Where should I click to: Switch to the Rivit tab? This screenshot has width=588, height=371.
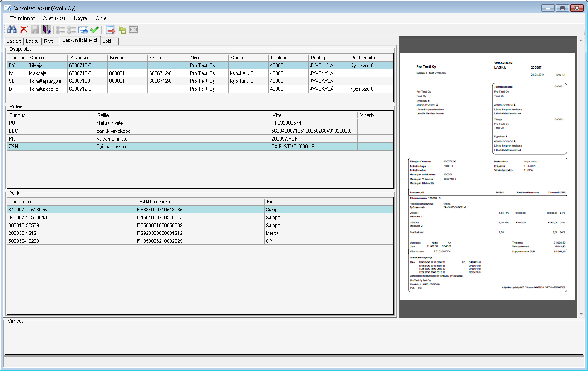coord(48,41)
